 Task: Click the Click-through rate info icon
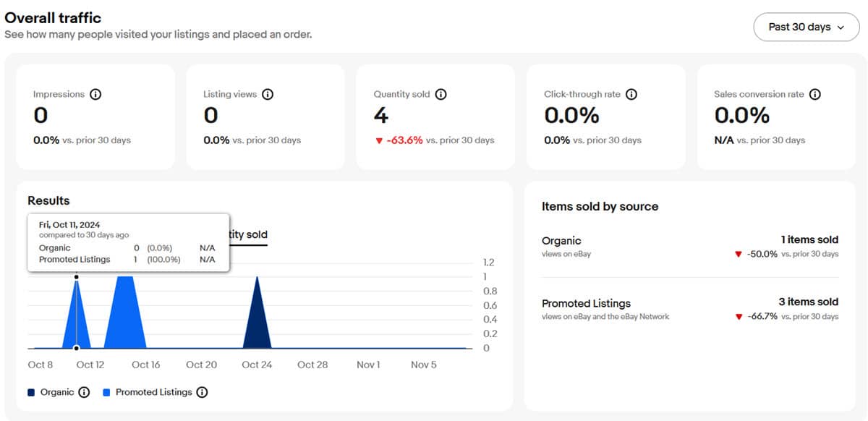tap(631, 94)
